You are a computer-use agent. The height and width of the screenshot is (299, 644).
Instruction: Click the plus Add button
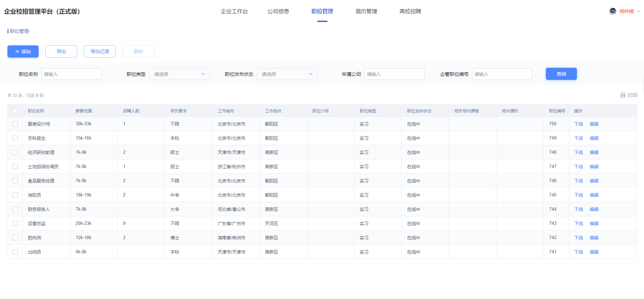(x=23, y=51)
